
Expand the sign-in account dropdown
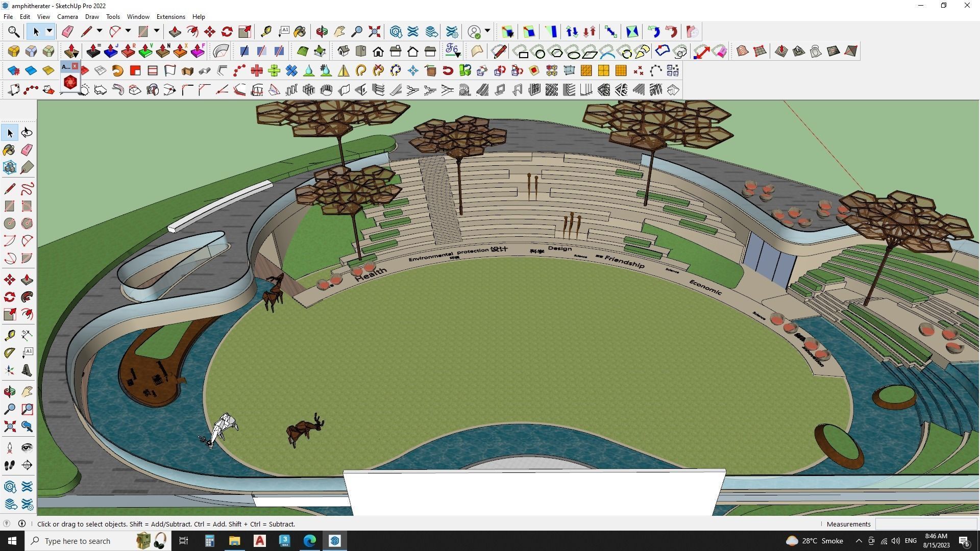click(487, 32)
